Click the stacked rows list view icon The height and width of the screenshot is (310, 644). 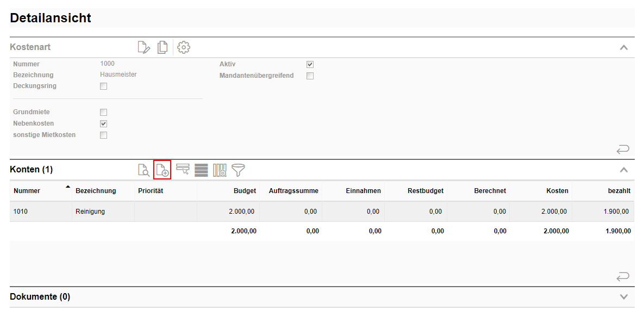[201, 170]
